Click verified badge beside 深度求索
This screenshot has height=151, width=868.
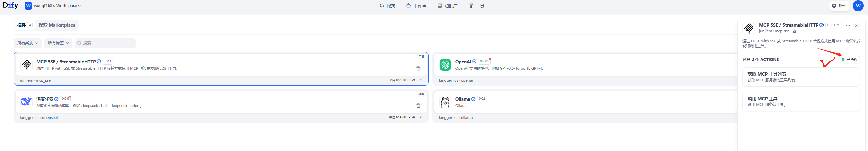click(56, 99)
